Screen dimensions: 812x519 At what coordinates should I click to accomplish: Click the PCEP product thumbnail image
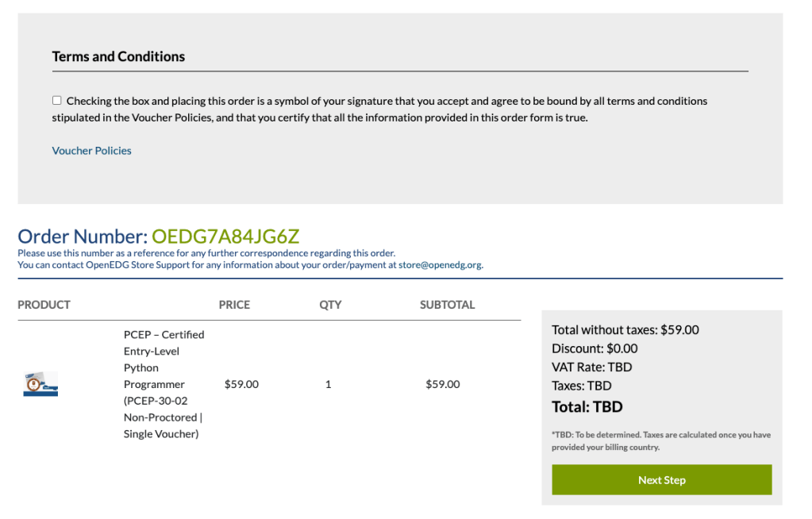tap(40, 384)
